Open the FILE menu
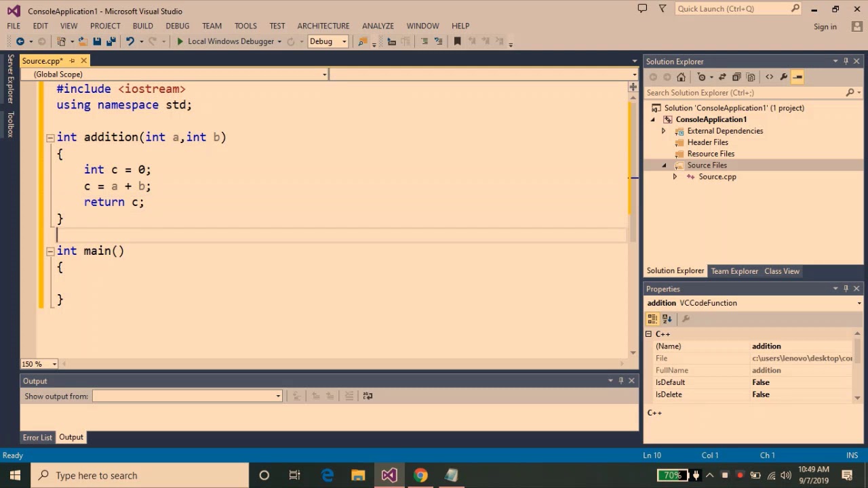The height and width of the screenshot is (488, 868). pos(14,26)
